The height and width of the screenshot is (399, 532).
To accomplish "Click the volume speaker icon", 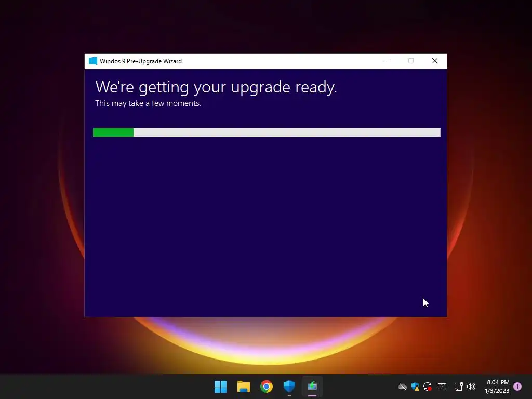I will click(471, 387).
